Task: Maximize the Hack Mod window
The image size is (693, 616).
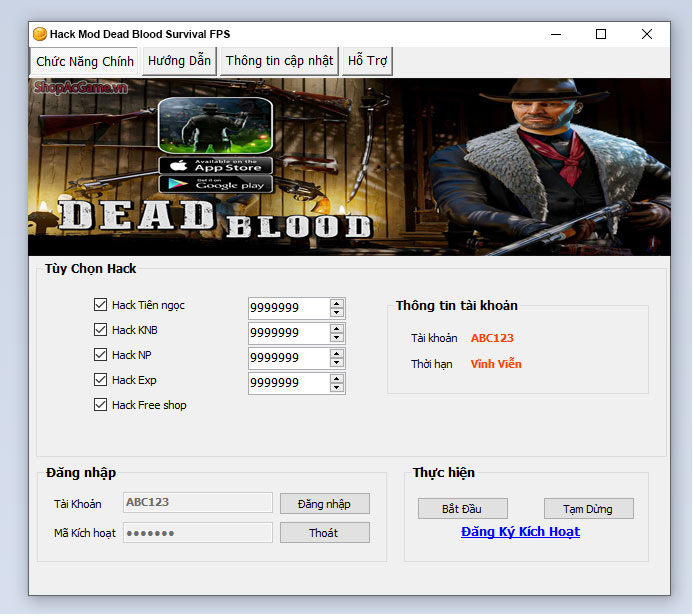Action: (x=601, y=34)
